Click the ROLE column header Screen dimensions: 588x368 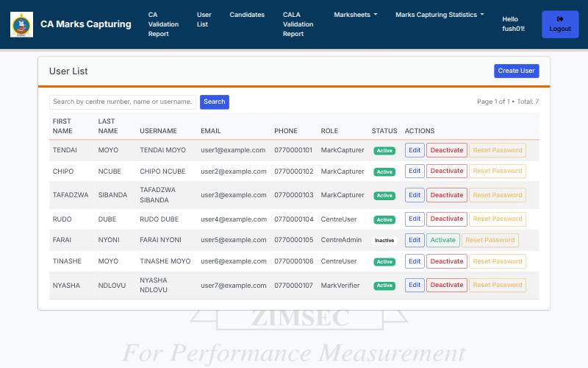coord(329,131)
